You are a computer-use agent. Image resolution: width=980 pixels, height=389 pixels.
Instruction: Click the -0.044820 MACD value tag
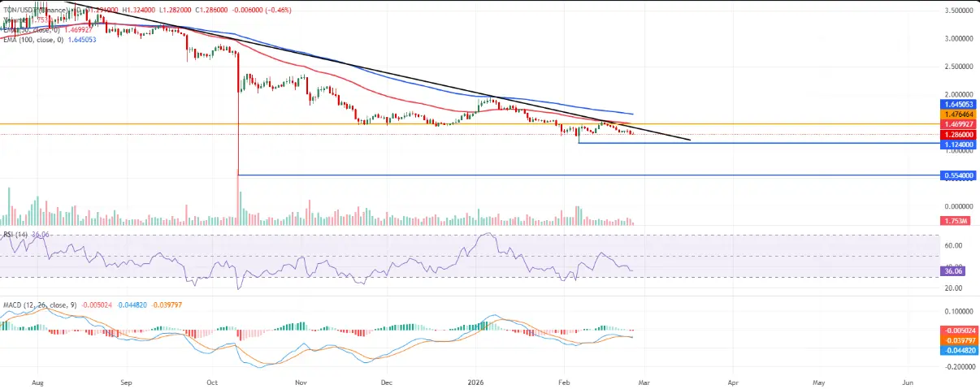click(959, 349)
